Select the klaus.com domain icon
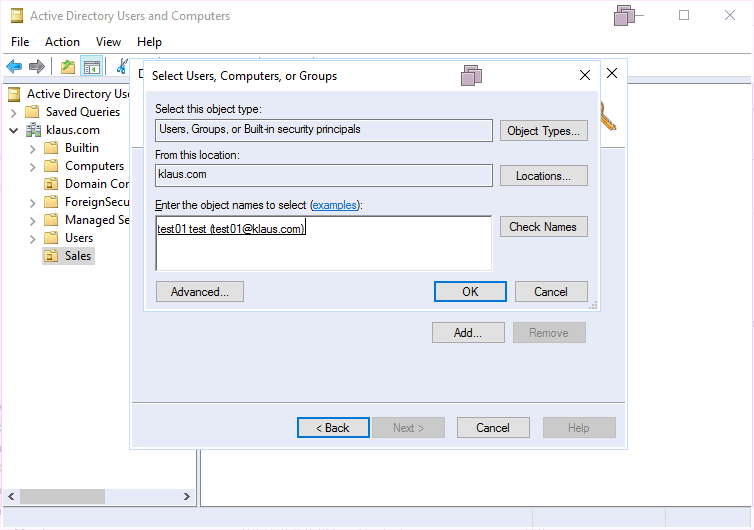Viewport: 754px width, 530px height. [33, 130]
